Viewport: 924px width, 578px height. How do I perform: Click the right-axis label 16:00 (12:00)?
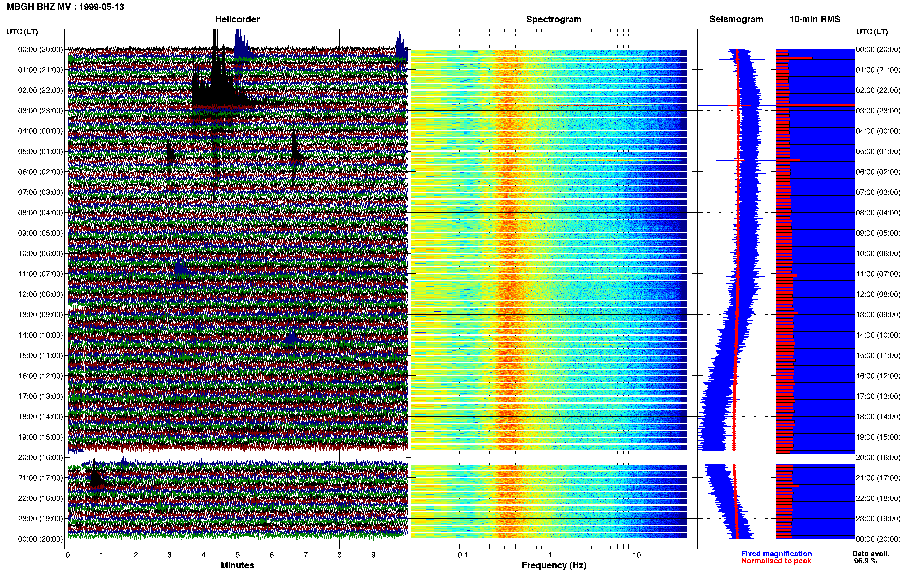[878, 376]
